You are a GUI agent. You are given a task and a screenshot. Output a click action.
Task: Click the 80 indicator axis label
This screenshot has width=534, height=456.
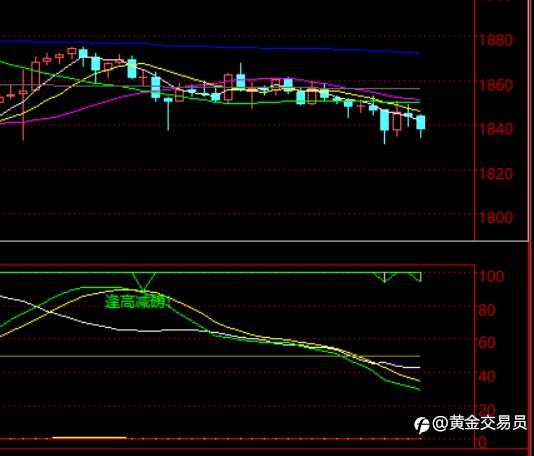tap(487, 310)
